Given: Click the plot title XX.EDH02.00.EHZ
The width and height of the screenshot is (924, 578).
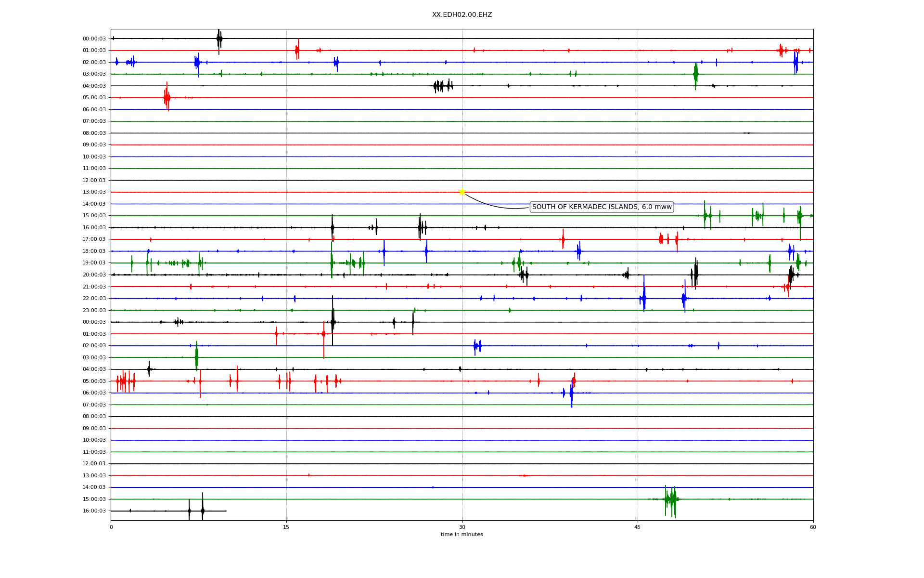Looking at the screenshot, I should coord(462,15).
